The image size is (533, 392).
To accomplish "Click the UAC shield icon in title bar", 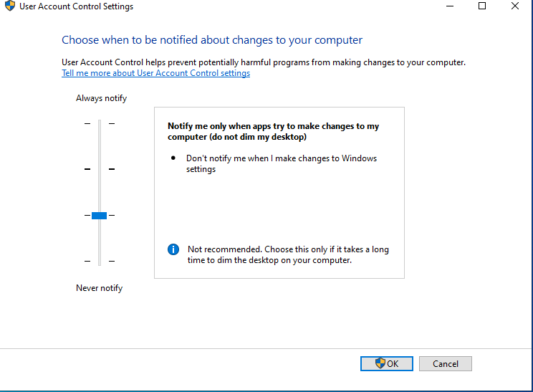I will pos(10,6).
